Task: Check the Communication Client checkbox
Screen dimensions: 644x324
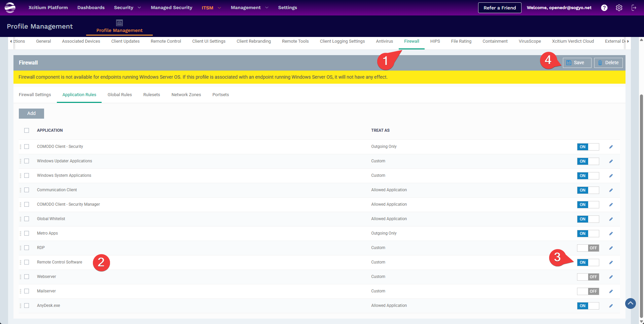Action: tap(27, 190)
